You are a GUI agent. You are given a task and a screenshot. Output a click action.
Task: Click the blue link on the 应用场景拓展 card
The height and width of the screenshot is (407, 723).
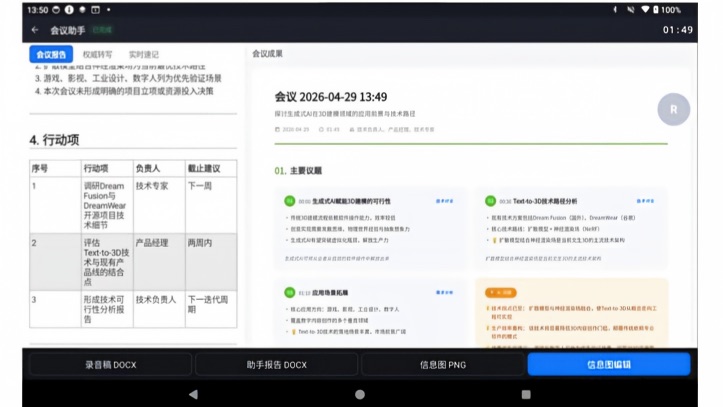point(444,292)
